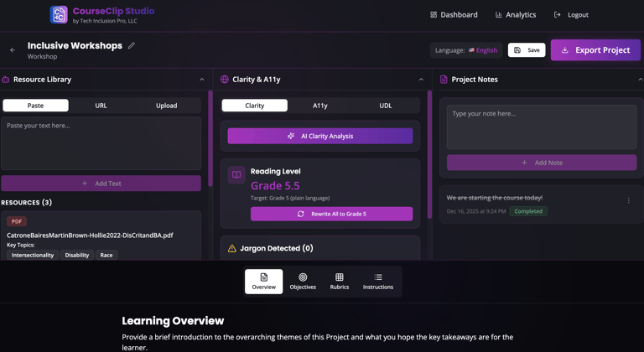Image resolution: width=644 pixels, height=352 pixels.
Task: Click the RESOURCES (3) heading
Action: click(x=26, y=203)
